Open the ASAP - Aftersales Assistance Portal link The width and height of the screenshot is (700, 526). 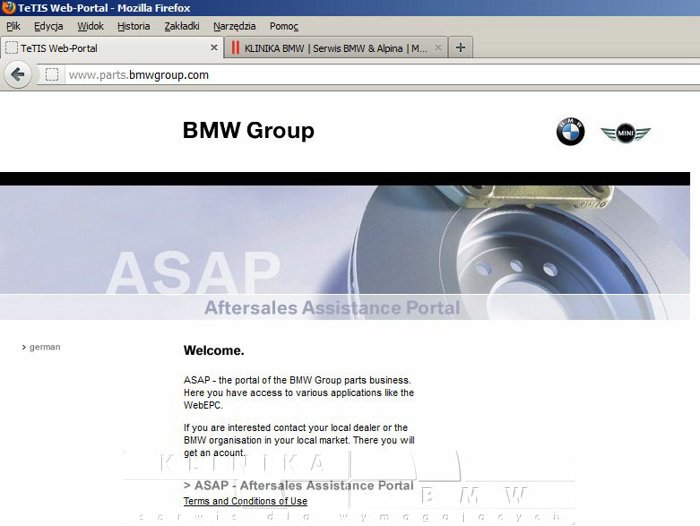298,485
